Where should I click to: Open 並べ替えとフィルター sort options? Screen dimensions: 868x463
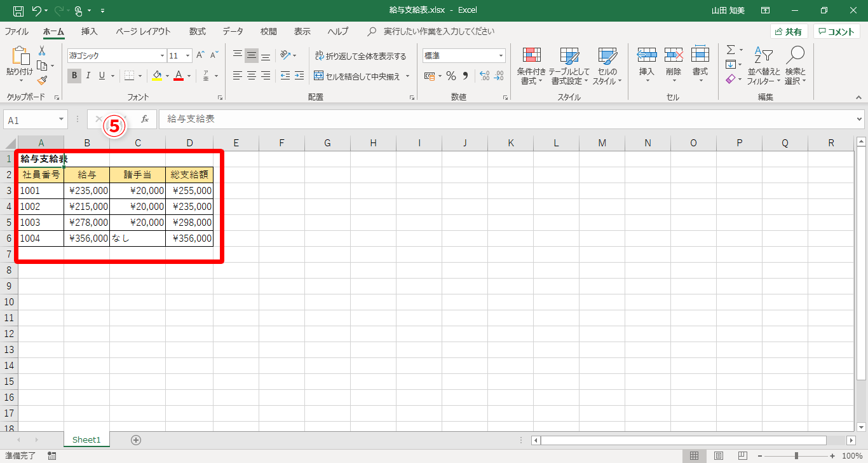point(764,66)
